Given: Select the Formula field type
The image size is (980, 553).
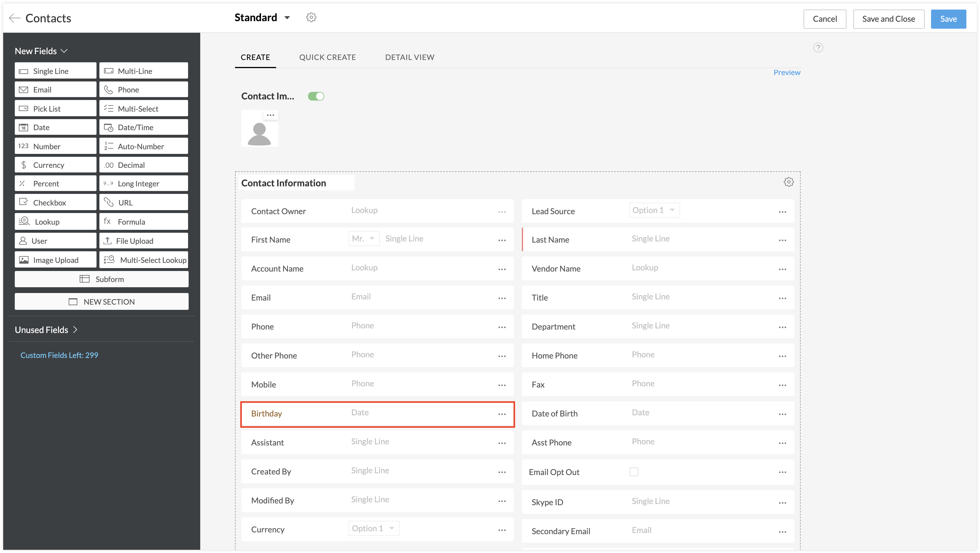Looking at the screenshot, I should [x=143, y=221].
